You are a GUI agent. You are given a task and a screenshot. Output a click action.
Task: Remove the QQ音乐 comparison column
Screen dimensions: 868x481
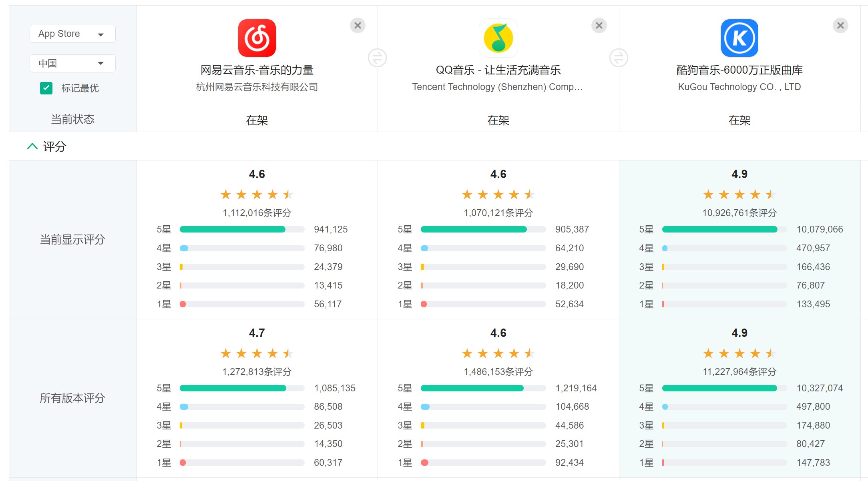tap(599, 25)
